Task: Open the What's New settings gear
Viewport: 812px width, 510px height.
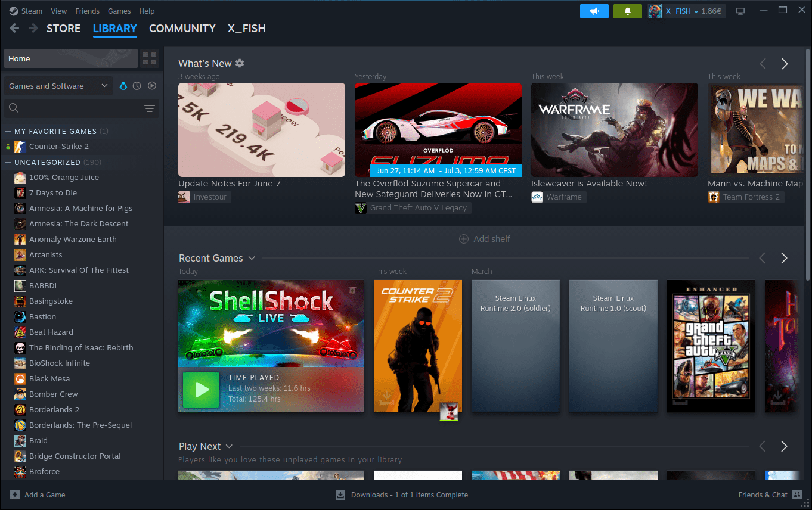Action: pos(240,63)
